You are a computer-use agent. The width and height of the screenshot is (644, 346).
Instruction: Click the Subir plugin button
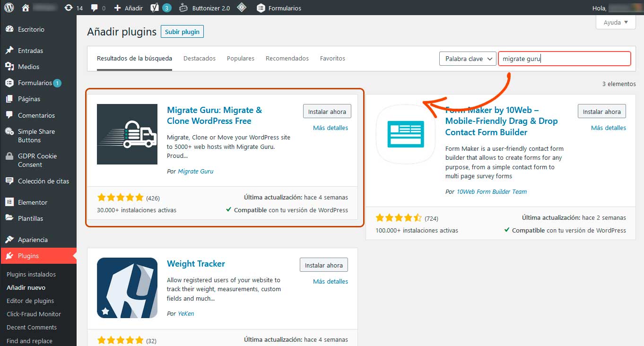coord(182,32)
